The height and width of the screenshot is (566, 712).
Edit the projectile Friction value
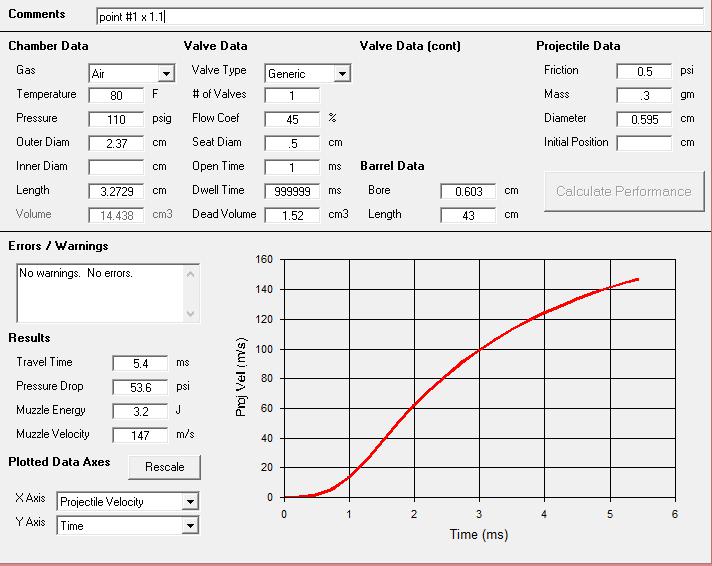click(x=643, y=72)
